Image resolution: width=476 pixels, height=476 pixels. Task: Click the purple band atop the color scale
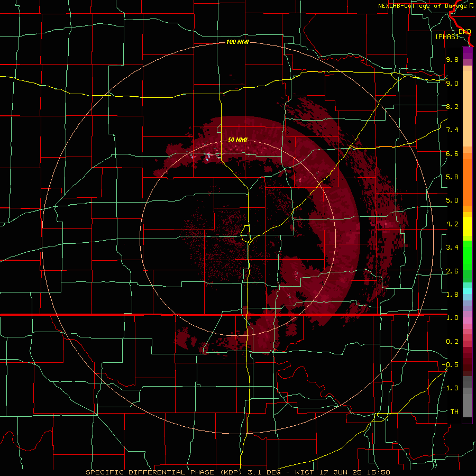tap(467, 53)
